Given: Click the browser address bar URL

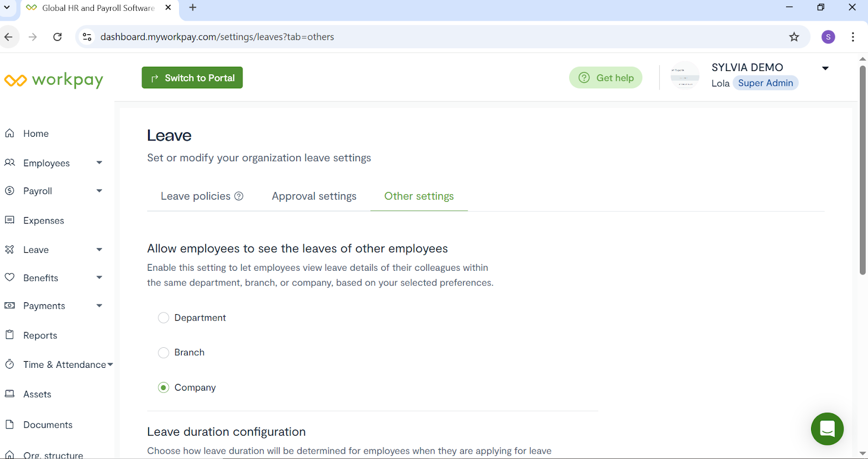Looking at the screenshot, I should (x=217, y=37).
